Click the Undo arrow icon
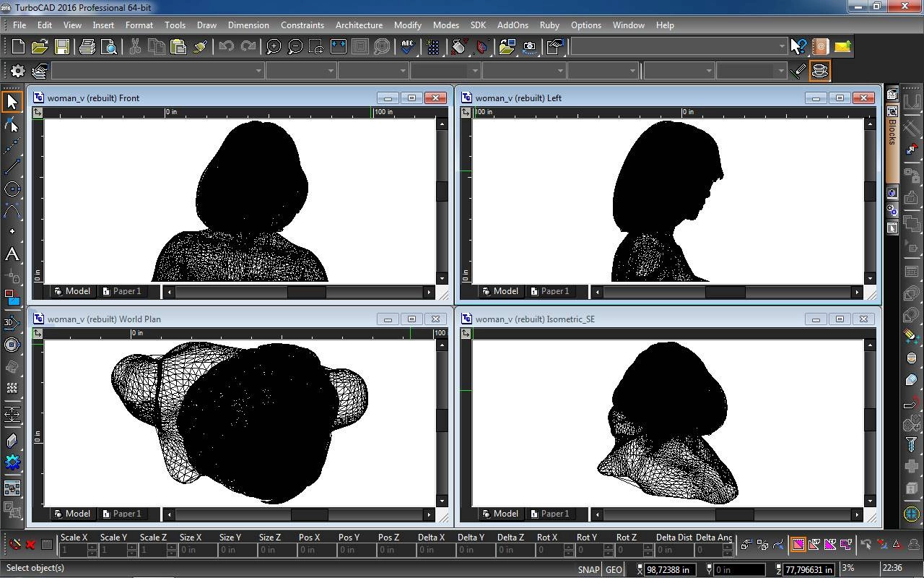The image size is (924, 578). point(226,47)
